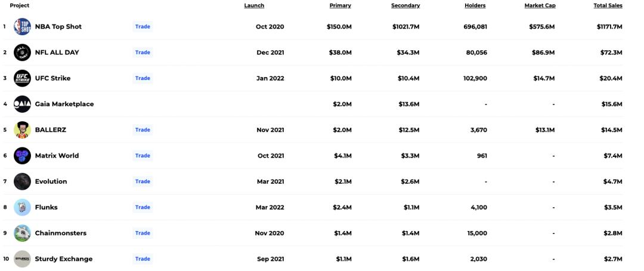Image resolution: width=644 pixels, height=271 pixels.
Task: Sort the list by Market Cap
Action: (x=540, y=5)
